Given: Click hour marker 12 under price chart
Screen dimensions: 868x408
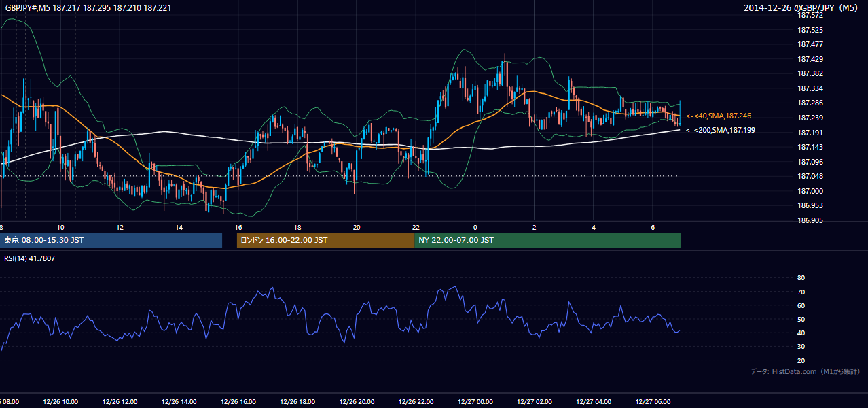Looking at the screenshot, I should (120, 227).
